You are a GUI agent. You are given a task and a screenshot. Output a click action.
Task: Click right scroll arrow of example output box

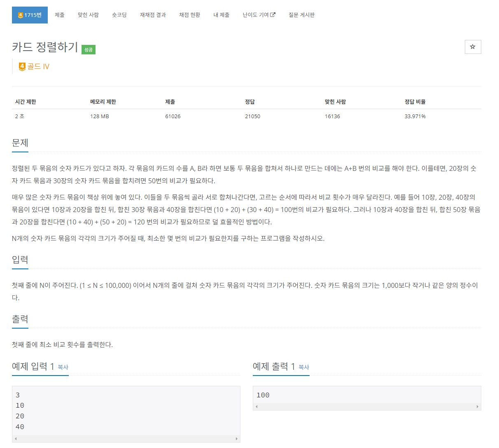(x=477, y=407)
